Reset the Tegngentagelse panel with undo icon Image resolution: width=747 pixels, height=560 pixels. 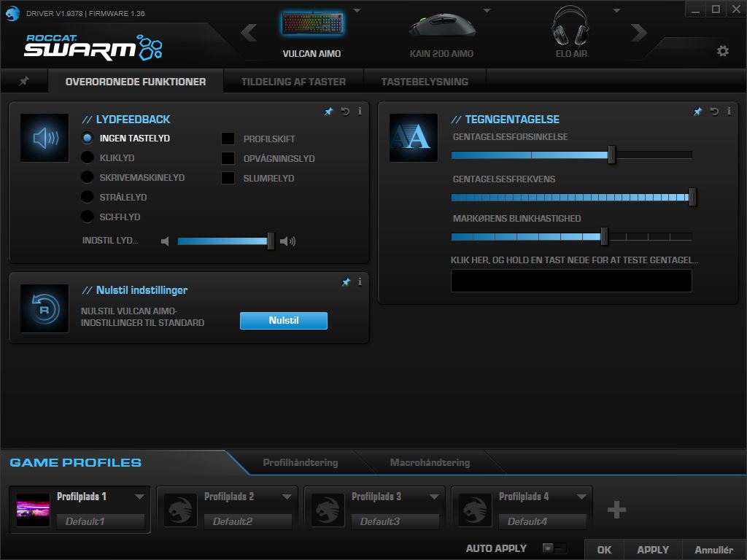pyautogui.click(x=714, y=112)
